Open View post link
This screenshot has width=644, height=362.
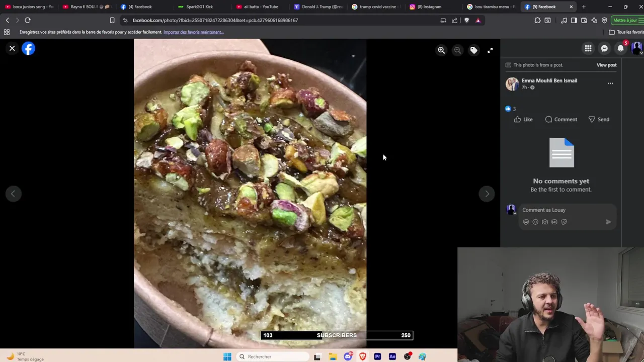point(606,65)
